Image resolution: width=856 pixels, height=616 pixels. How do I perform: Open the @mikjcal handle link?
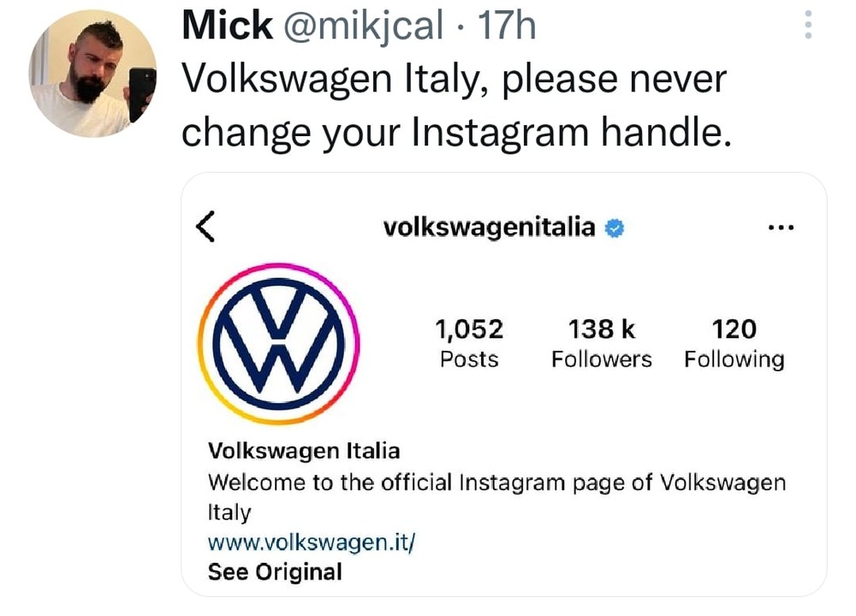tap(364, 27)
